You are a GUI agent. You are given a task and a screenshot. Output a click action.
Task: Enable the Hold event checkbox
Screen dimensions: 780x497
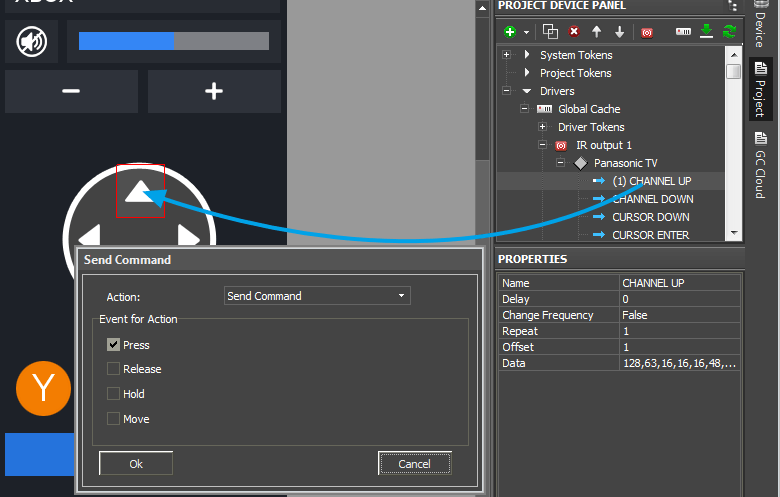pyautogui.click(x=114, y=394)
